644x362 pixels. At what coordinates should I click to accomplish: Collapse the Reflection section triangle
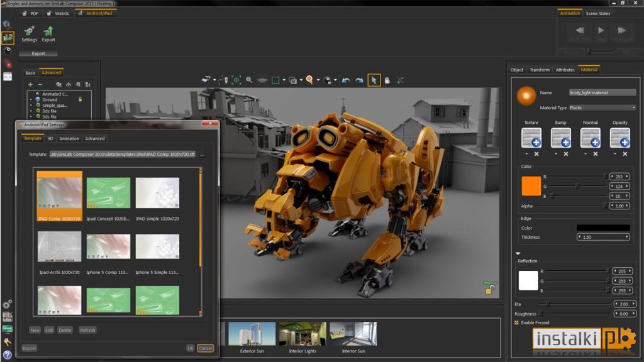point(518,254)
